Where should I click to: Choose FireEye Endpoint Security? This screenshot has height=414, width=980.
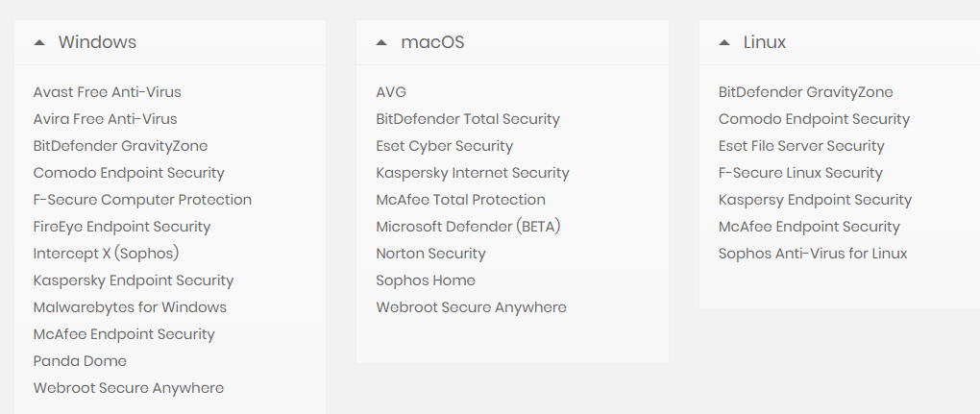point(122,227)
